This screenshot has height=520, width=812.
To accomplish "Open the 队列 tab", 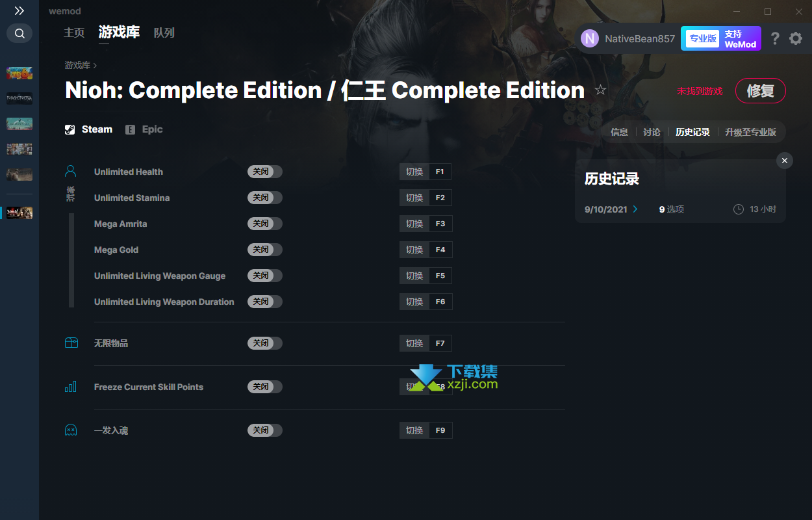I will [164, 32].
